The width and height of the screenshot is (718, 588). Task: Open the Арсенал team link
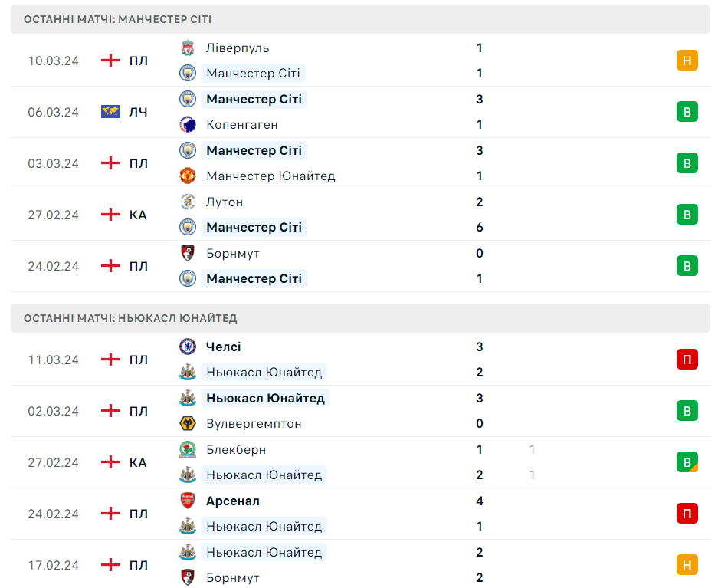coord(233,501)
